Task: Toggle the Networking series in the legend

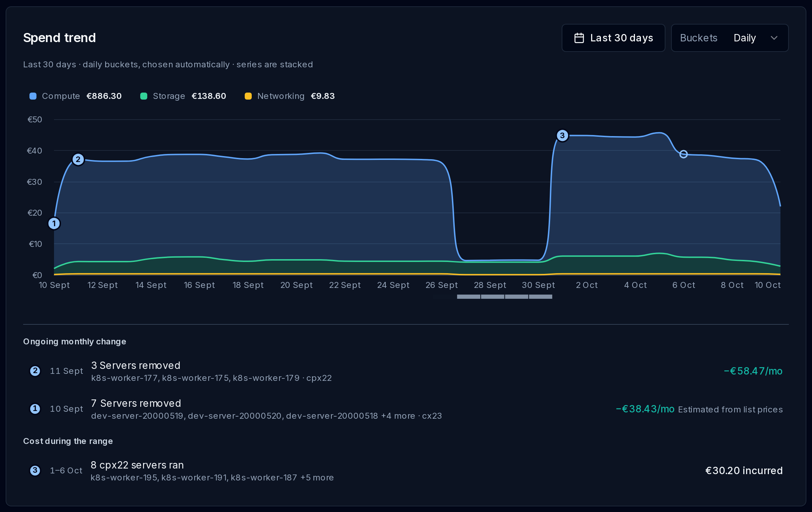Action: coord(290,96)
